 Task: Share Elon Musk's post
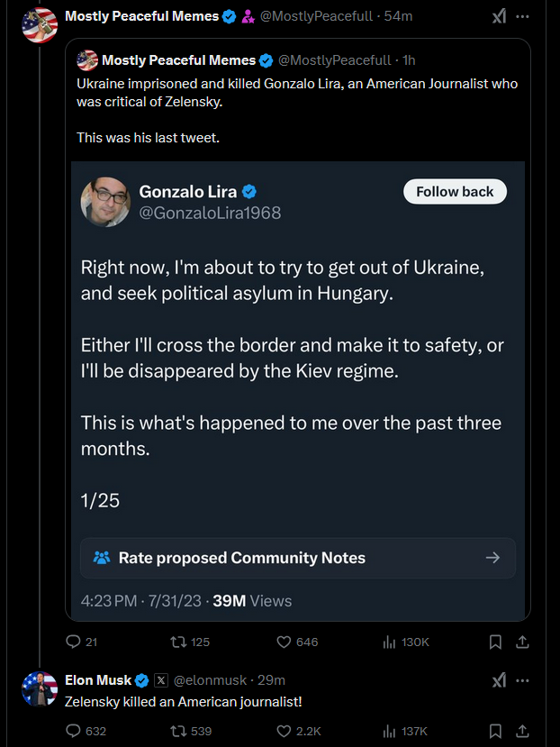[x=522, y=731]
